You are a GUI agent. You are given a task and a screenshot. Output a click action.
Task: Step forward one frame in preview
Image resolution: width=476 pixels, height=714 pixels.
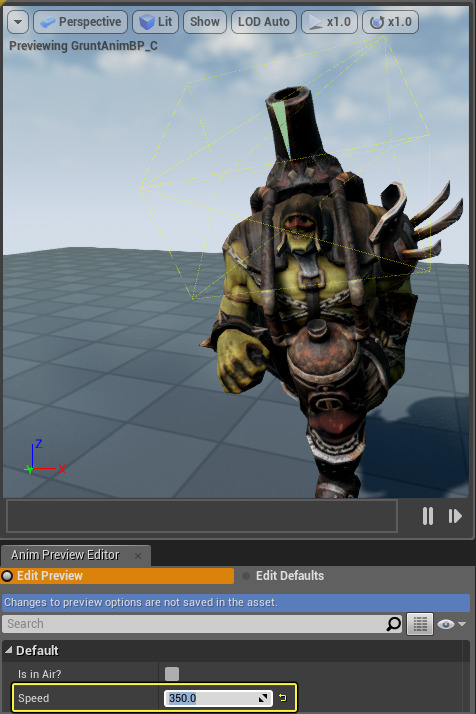coord(455,516)
